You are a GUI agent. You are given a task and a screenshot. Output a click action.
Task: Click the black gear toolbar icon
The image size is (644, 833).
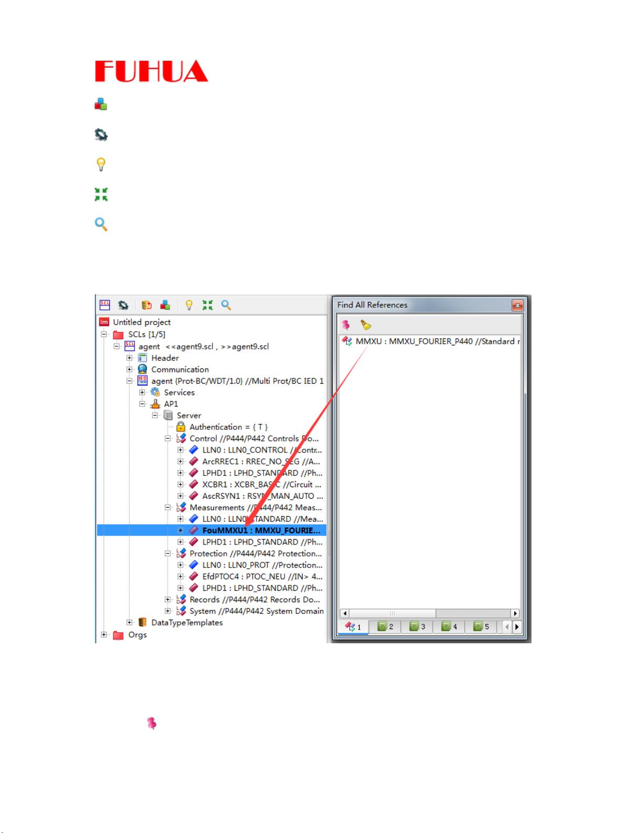123,305
